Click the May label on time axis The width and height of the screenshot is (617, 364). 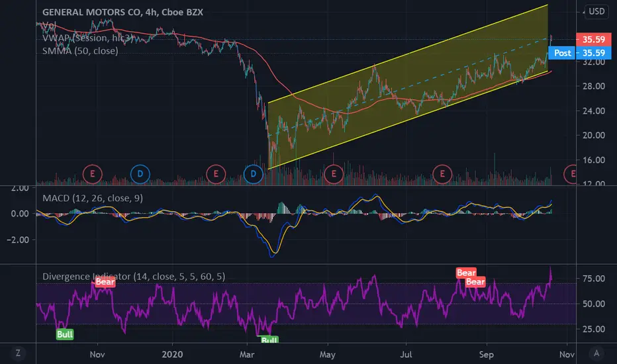point(328,354)
